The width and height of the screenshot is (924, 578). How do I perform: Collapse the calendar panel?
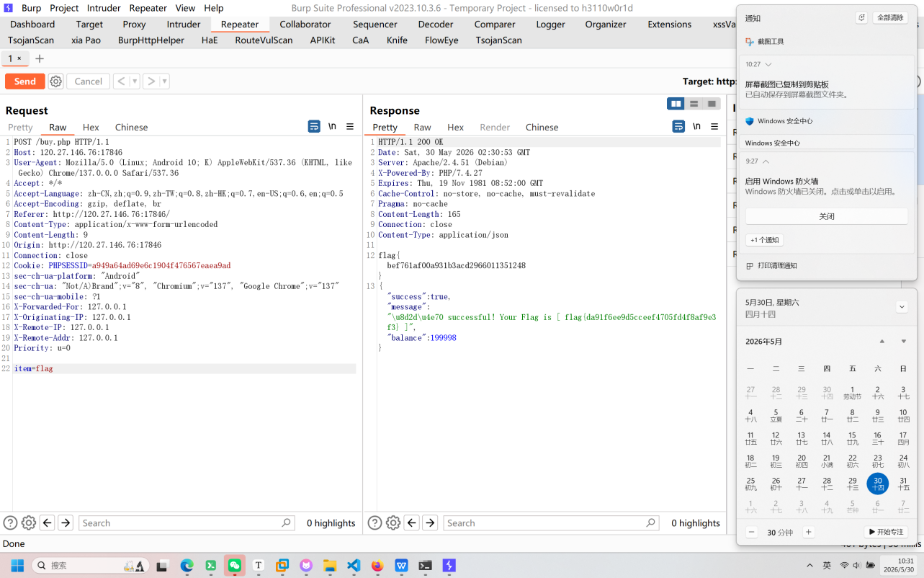pos(902,307)
